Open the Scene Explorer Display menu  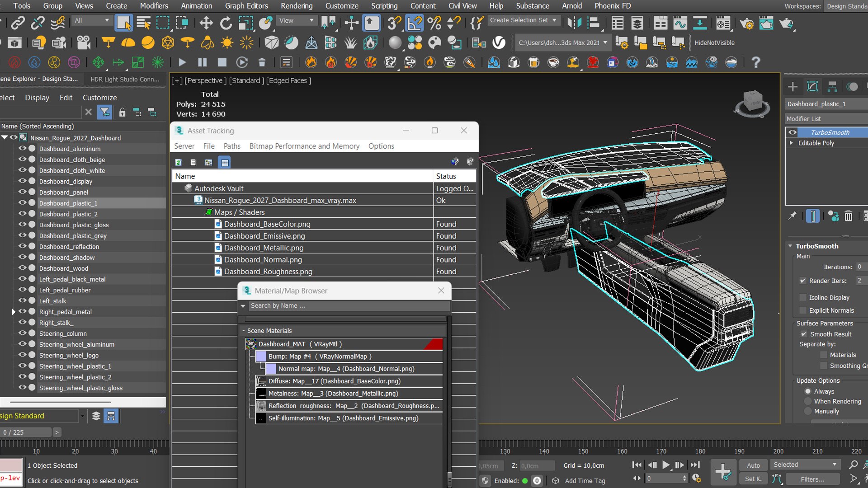pyautogui.click(x=37, y=98)
